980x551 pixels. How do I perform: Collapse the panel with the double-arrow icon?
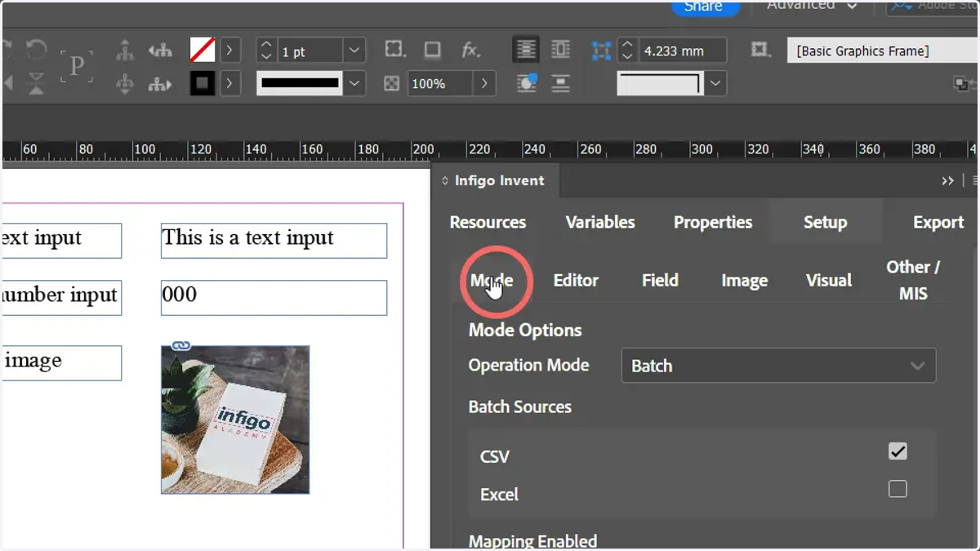947,180
